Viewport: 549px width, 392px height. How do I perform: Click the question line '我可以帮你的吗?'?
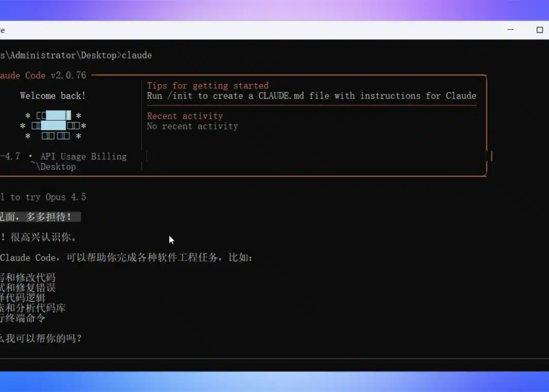[44, 339]
